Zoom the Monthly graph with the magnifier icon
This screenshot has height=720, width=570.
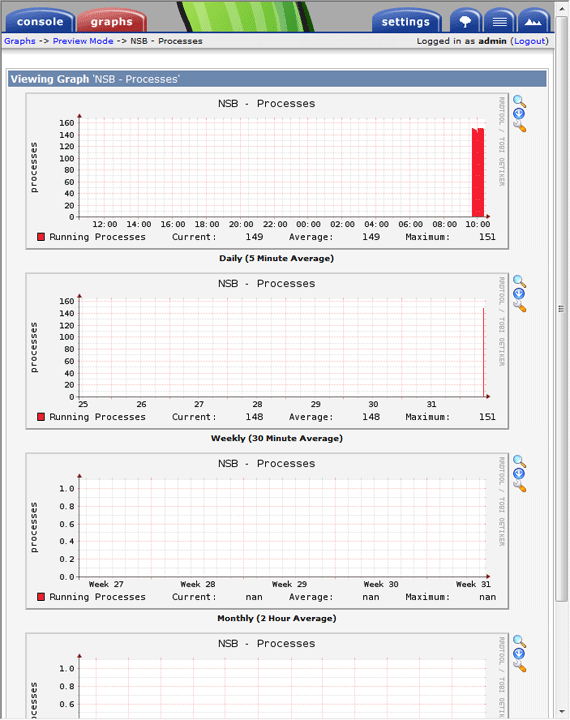[x=519, y=461]
